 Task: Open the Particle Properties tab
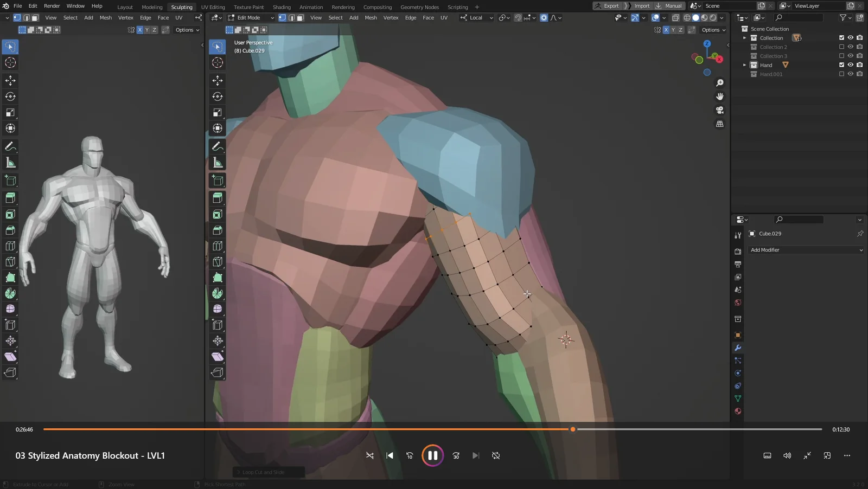point(738,360)
